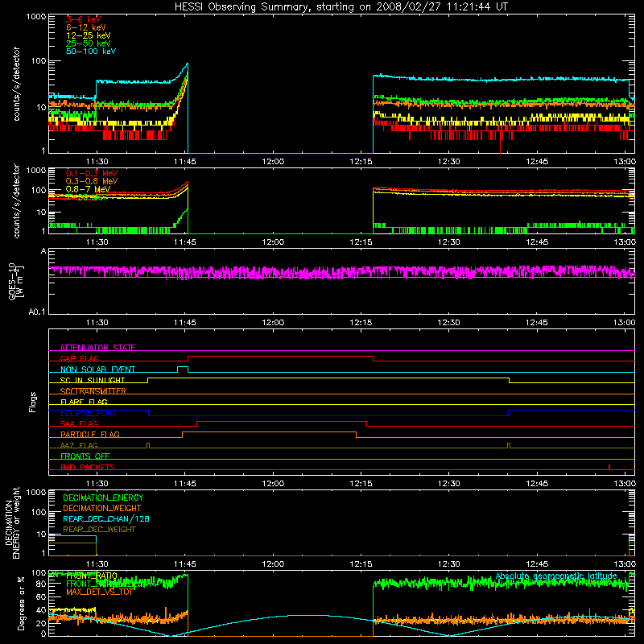Select the FRONTS_OFF flag label
The height and width of the screenshot is (644, 644).
[85, 456]
